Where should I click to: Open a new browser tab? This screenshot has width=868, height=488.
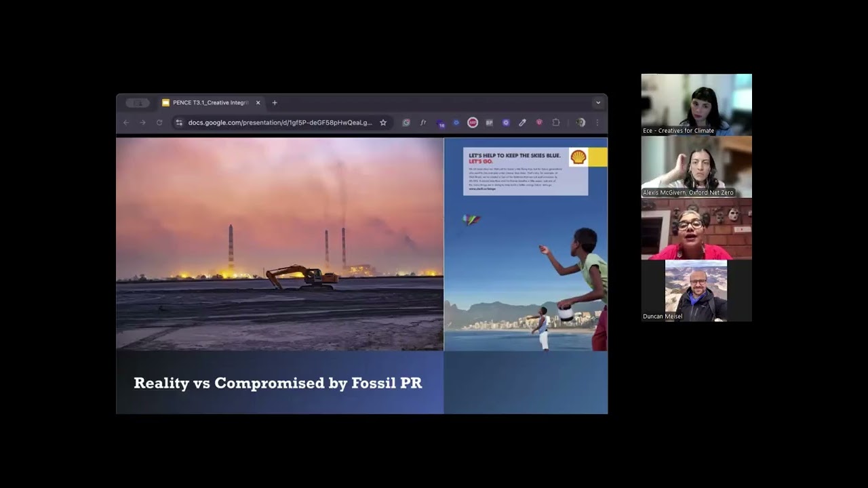tap(275, 103)
